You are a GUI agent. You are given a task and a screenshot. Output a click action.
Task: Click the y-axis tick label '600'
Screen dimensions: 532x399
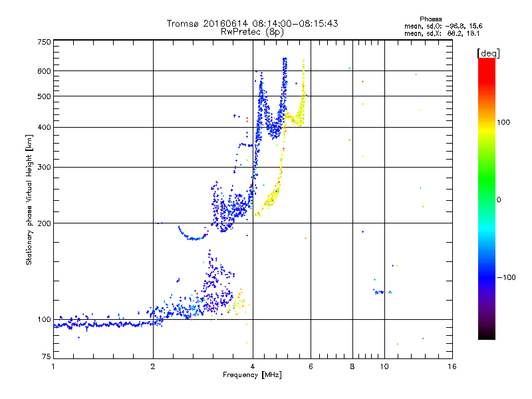click(x=44, y=71)
